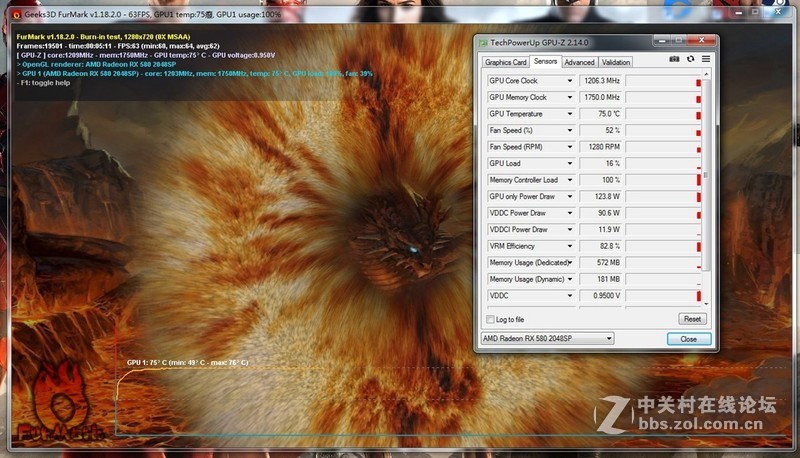Open the Fan Speed (%) sensor dropdown
800x458 pixels.
570,131
